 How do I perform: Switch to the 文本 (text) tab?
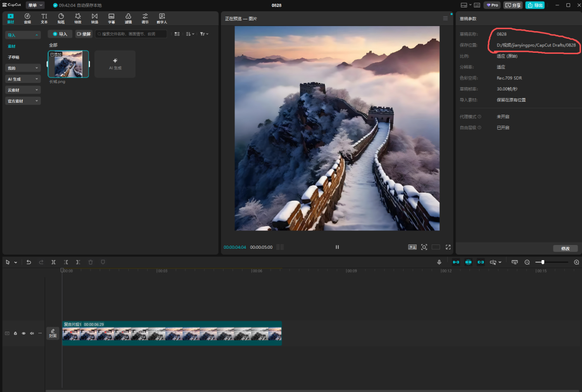[x=44, y=18]
